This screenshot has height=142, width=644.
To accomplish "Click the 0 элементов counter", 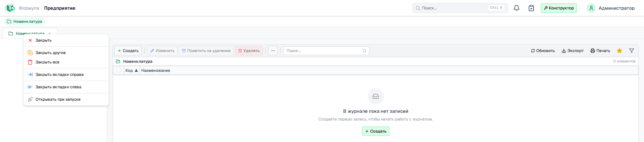I will point(624,61).
